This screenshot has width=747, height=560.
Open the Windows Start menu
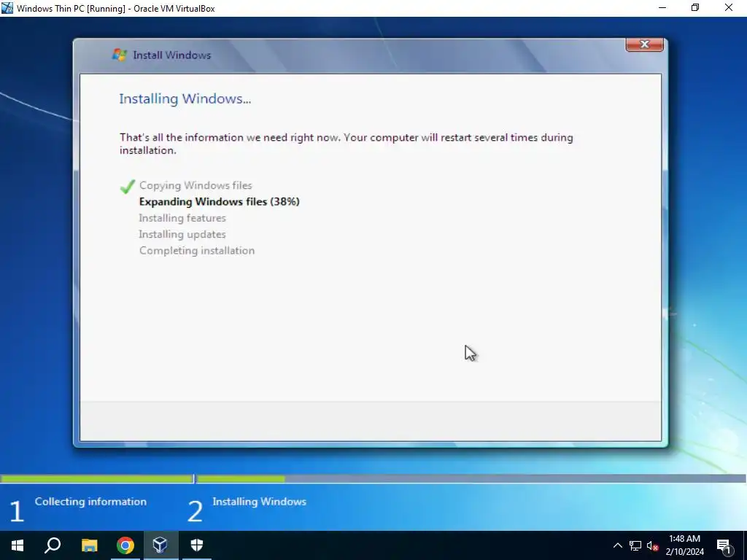tap(18, 545)
